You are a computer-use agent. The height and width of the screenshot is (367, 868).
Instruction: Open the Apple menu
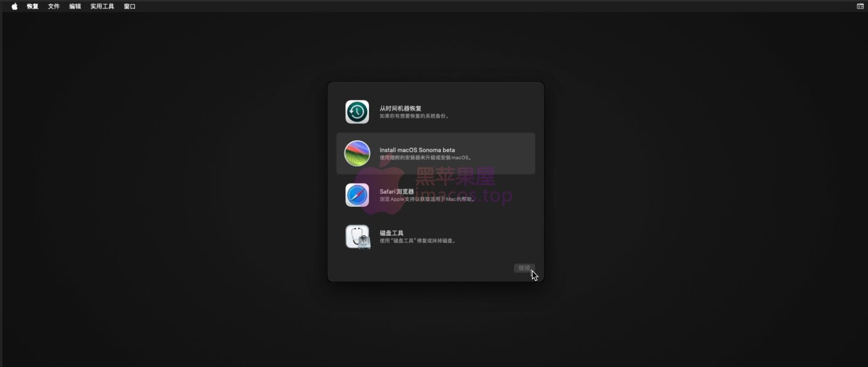pos(14,6)
